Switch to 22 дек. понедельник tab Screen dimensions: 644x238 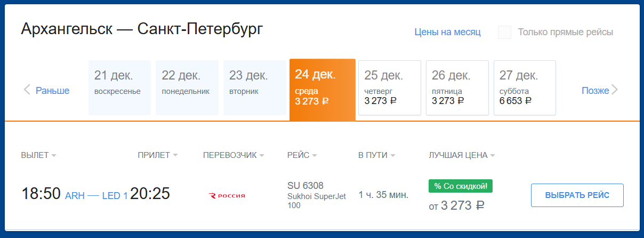pos(187,88)
